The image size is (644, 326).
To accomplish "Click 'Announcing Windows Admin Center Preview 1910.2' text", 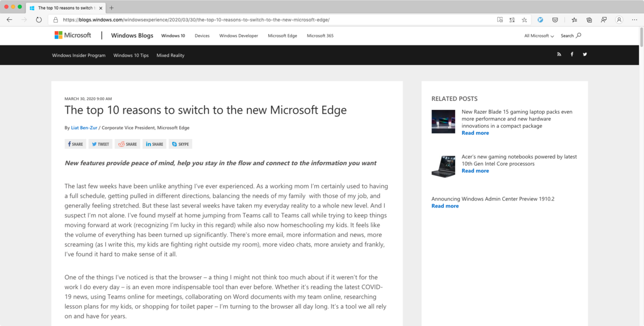I will point(493,199).
